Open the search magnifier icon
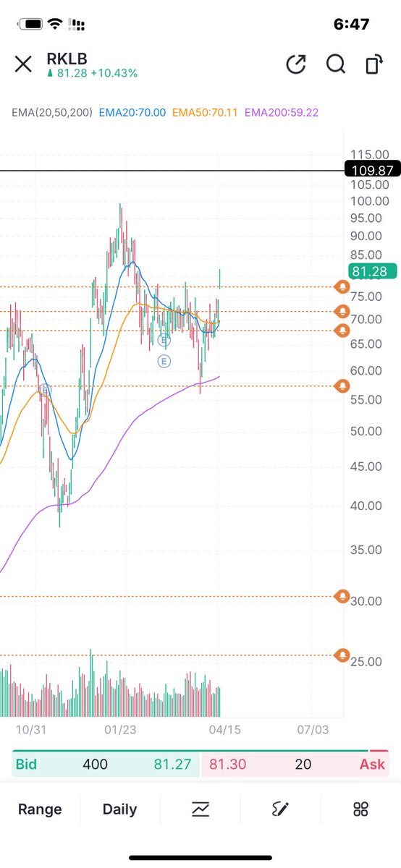 tap(335, 64)
